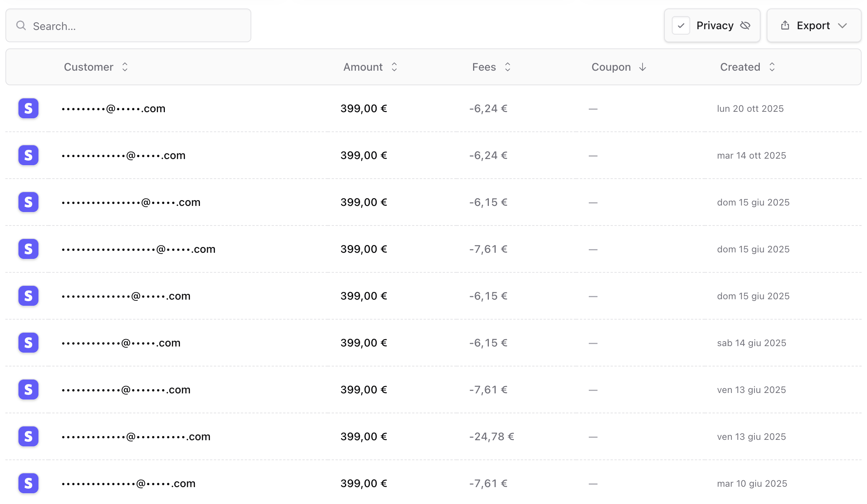Select the Customer column header
867x504 pixels.
(x=89, y=67)
